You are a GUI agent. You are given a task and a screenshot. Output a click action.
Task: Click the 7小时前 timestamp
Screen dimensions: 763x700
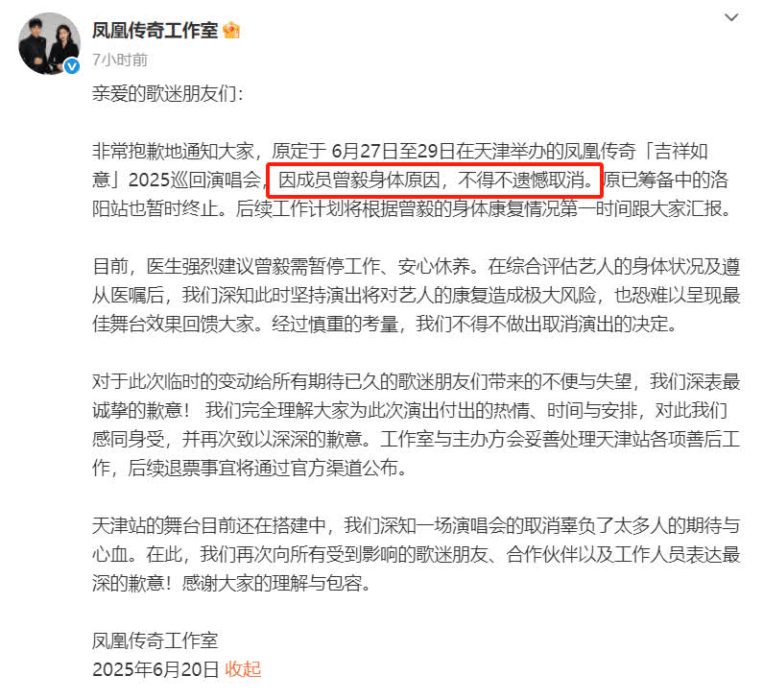(120, 60)
